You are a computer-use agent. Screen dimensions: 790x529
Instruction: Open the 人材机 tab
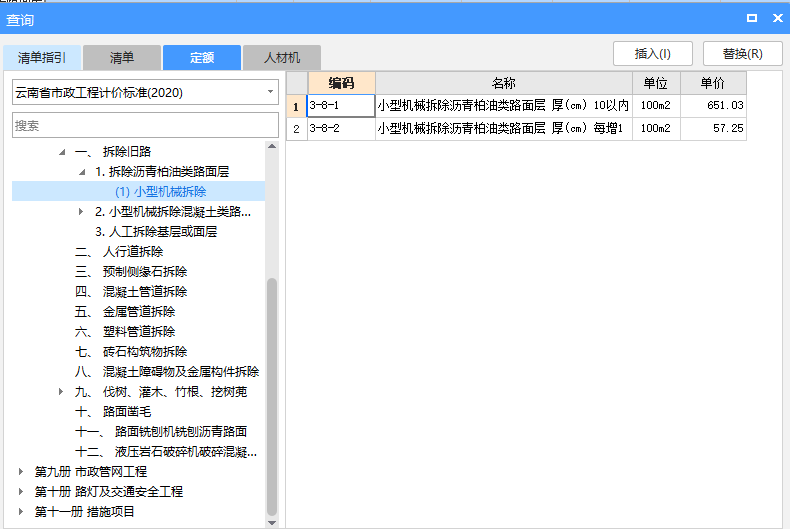pos(282,57)
